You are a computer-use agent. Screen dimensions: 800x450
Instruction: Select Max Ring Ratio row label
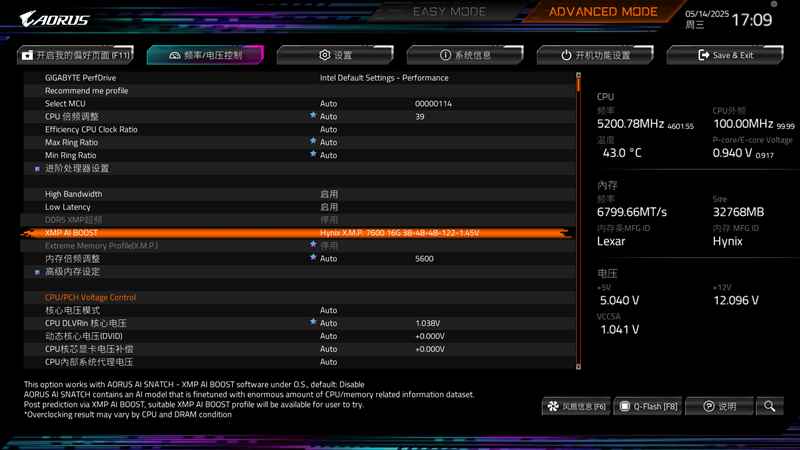point(71,142)
